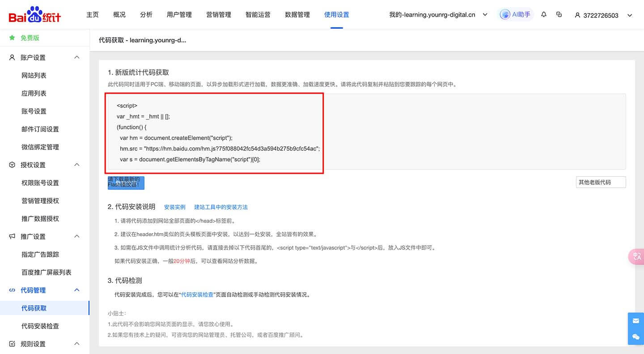Click the user avatar icon beside 3722726503
Viewport: 644px width, 354px height.
(x=577, y=15)
